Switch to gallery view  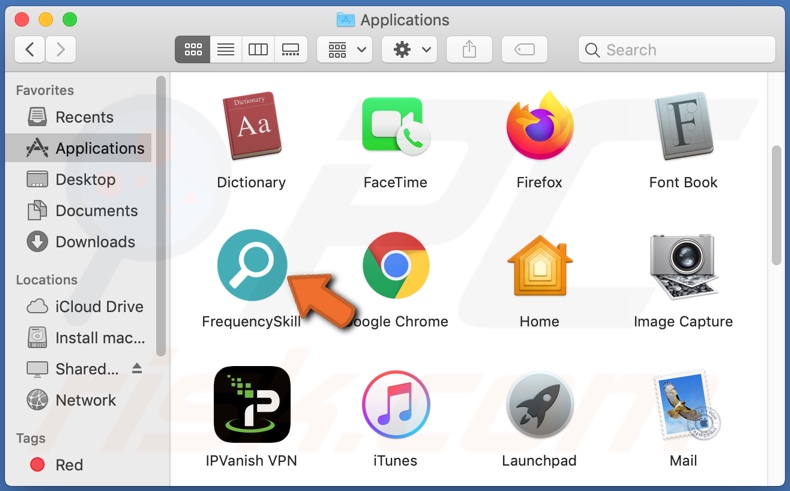[x=291, y=49]
